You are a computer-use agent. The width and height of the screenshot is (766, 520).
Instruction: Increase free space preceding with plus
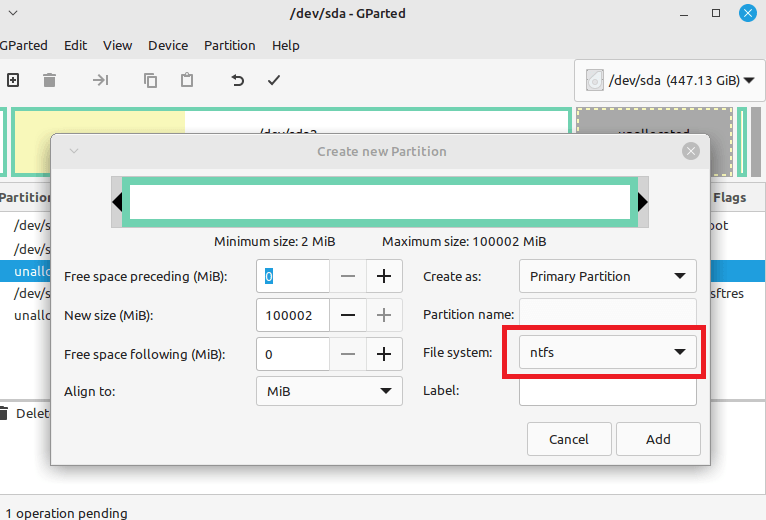click(x=383, y=276)
